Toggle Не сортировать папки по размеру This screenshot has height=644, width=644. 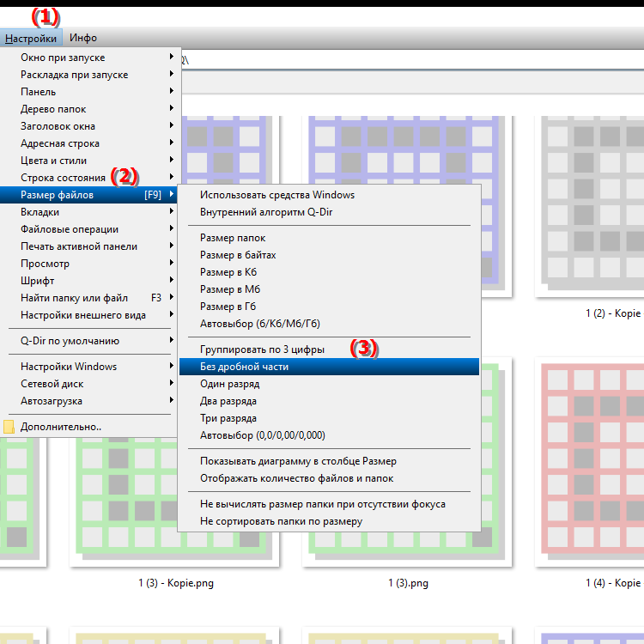[329, 521]
